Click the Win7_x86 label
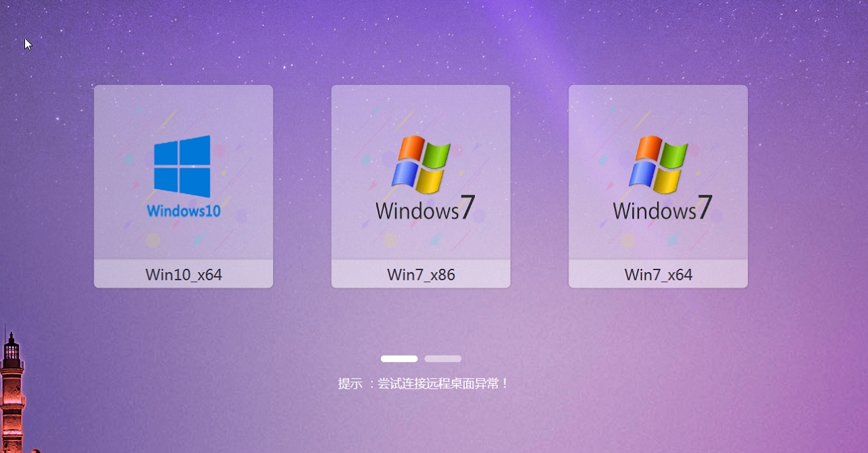The image size is (868, 453). (x=421, y=275)
